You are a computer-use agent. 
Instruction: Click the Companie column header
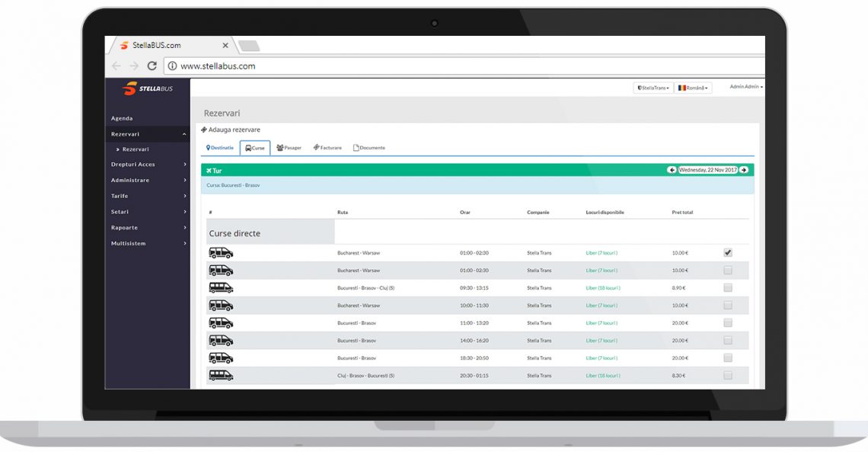pos(538,212)
